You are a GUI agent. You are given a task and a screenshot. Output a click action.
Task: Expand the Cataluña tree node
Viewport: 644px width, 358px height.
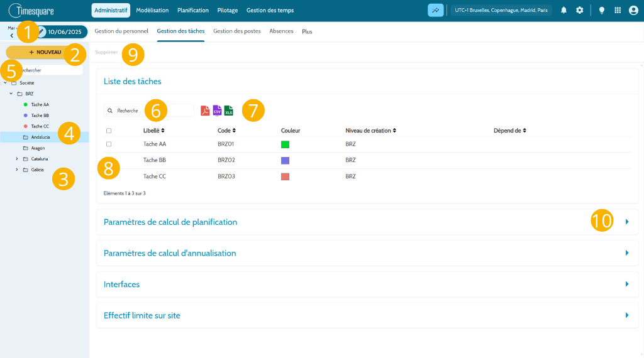(x=17, y=159)
